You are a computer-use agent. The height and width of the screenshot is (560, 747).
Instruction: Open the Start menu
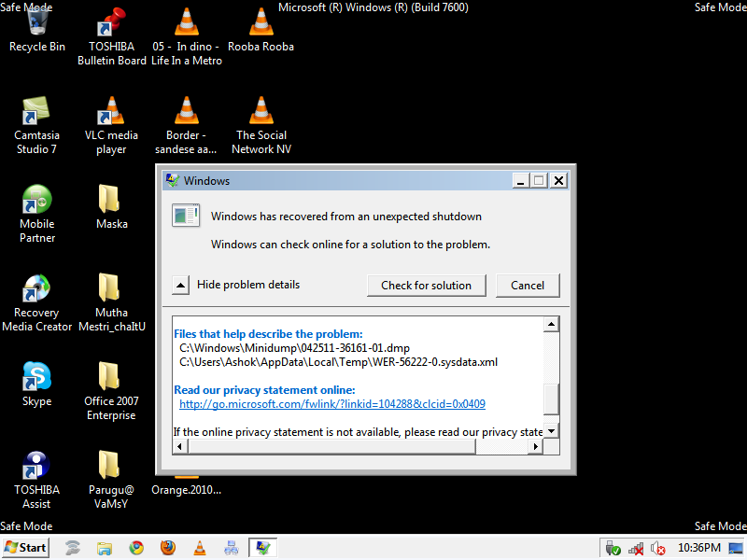[26, 548]
